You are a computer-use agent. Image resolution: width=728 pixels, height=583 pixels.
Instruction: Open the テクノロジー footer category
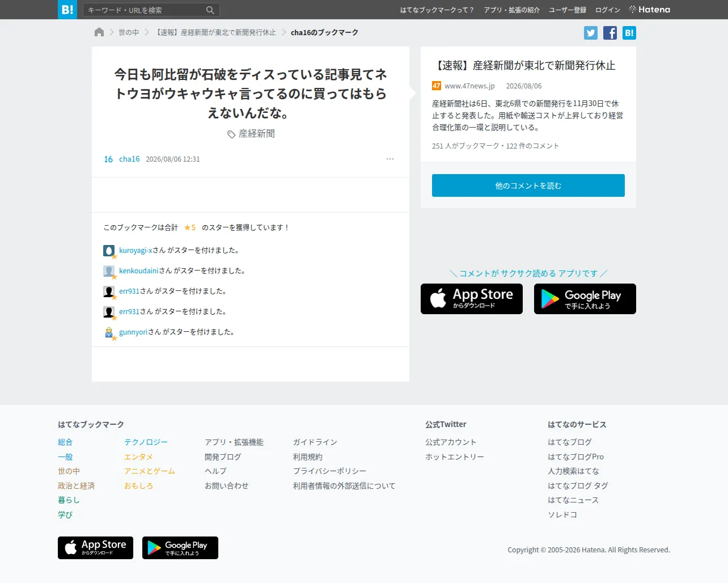coord(146,442)
